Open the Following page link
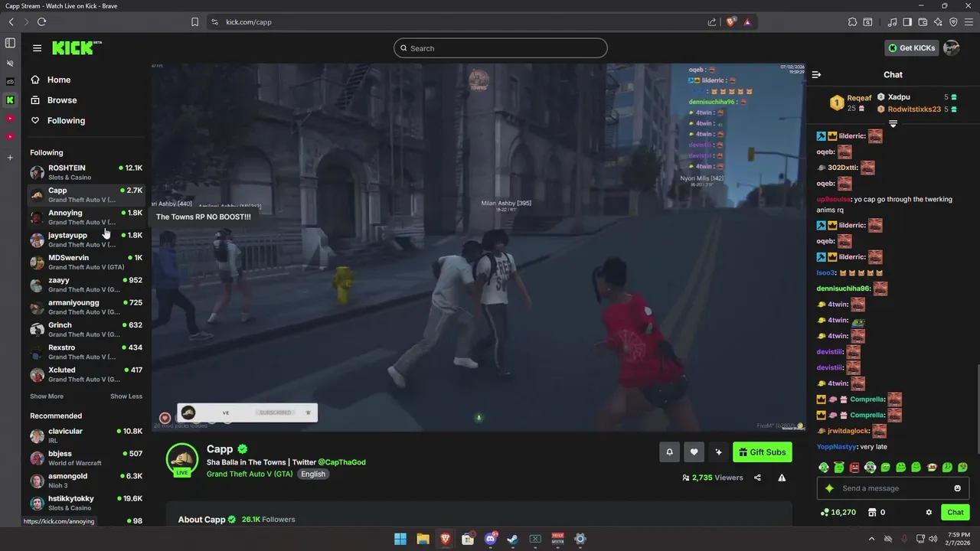This screenshot has height=551, width=980. (66, 120)
